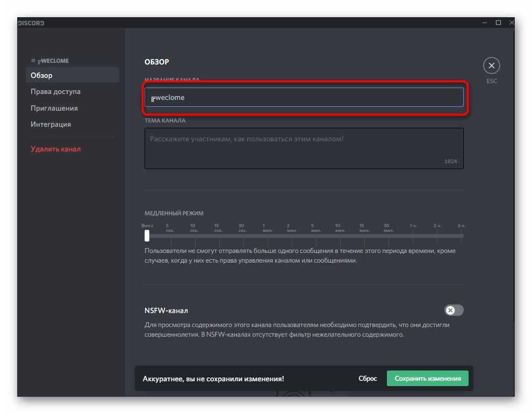Set slow mode to 30 minutes mark
This screenshot has width=532, height=414.
386,236
